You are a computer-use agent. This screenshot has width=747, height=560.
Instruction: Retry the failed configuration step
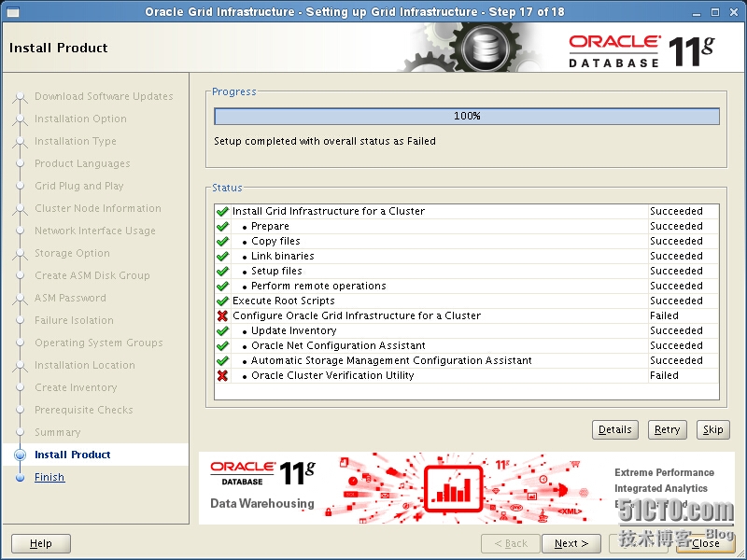tap(667, 430)
